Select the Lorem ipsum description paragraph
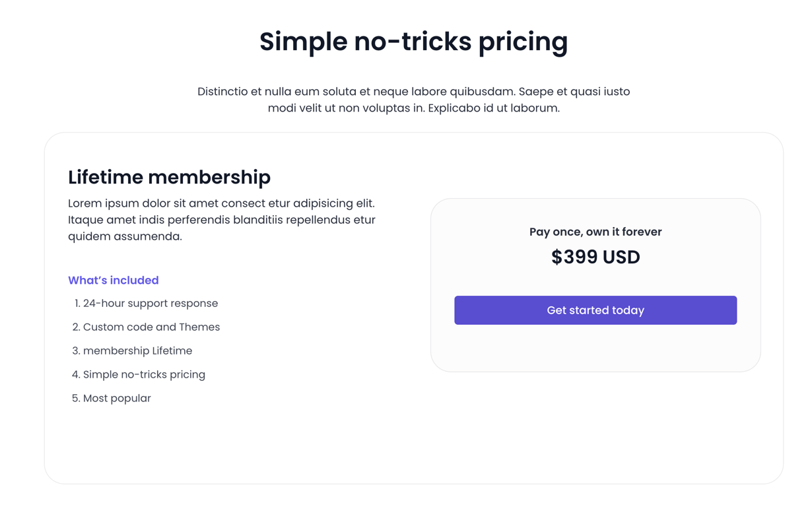Screen dimensions: 812x507 pos(221,220)
